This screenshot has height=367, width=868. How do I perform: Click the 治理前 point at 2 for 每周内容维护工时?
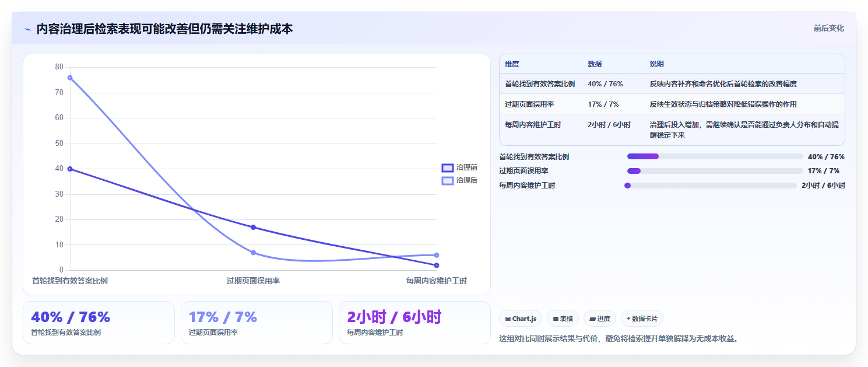pos(437,265)
